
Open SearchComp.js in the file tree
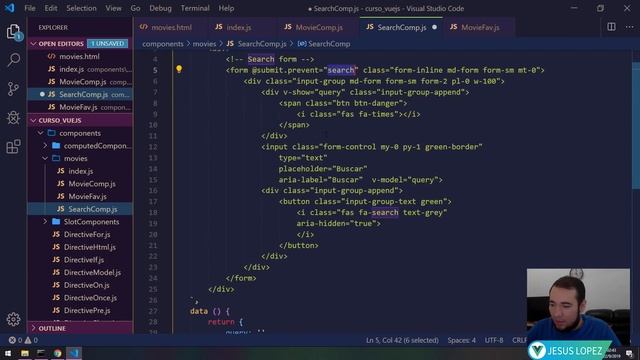(x=80, y=209)
